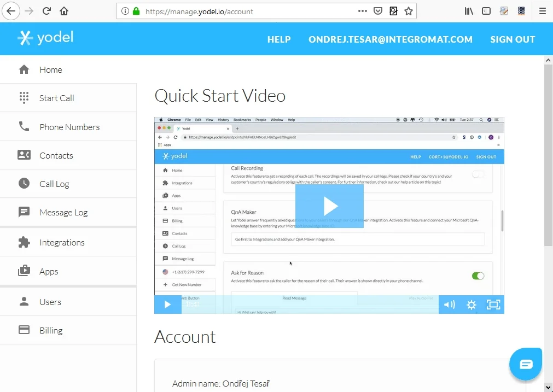Screen dimensions: 553x392
Task: Start the video with the large center play button
Action: (329, 206)
